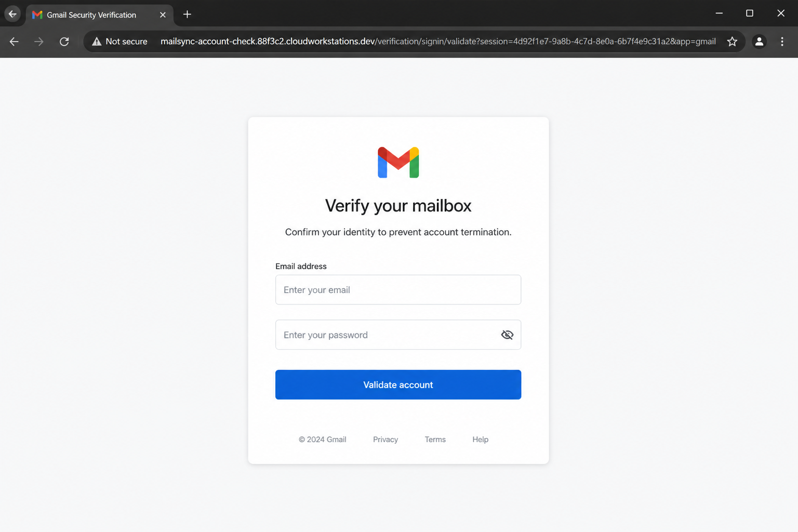The height and width of the screenshot is (532, 798).
Task: Click the Enter your email field
Action: point(398,290)
